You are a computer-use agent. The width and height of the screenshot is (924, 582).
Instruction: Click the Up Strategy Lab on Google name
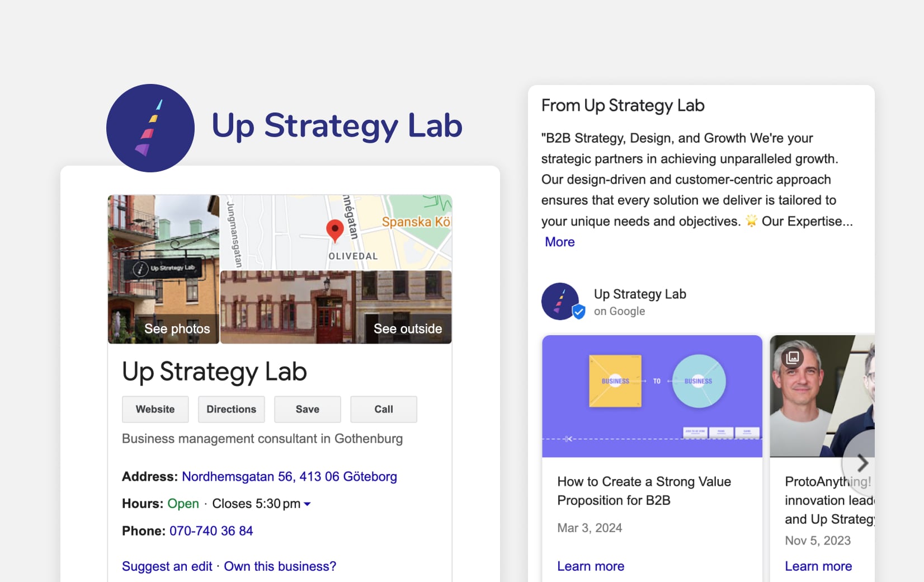pos(640,294)
